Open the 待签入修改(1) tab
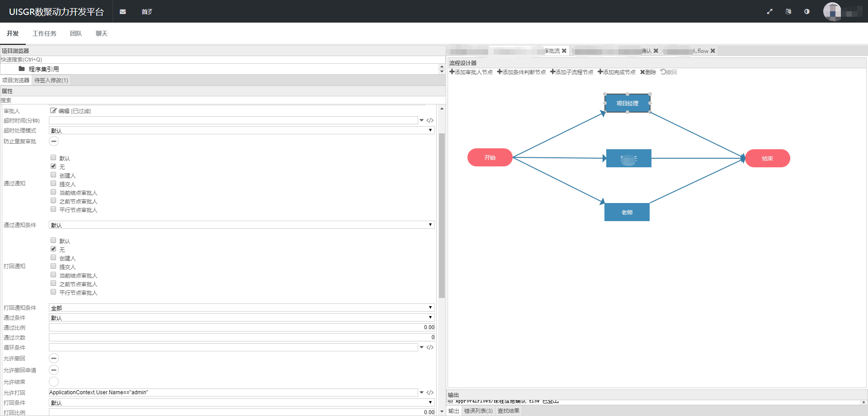The width and height of the screenshot is (868, 416). [51, 80]
